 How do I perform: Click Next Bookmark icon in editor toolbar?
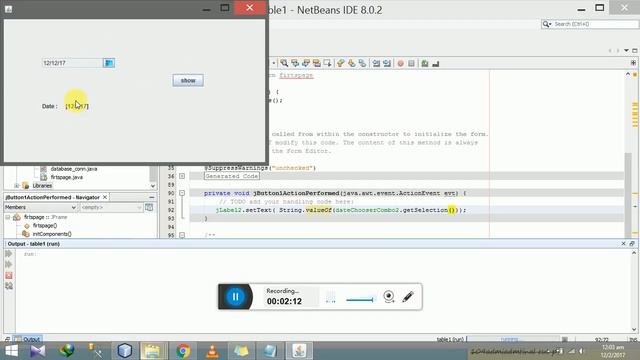pyautogui.click(x=351, y=63)
